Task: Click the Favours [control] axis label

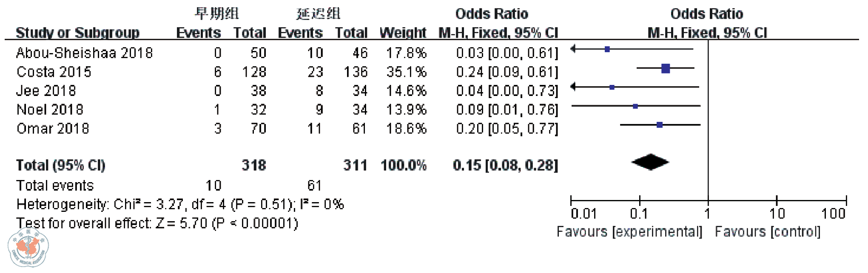Action: click(767, 232)
